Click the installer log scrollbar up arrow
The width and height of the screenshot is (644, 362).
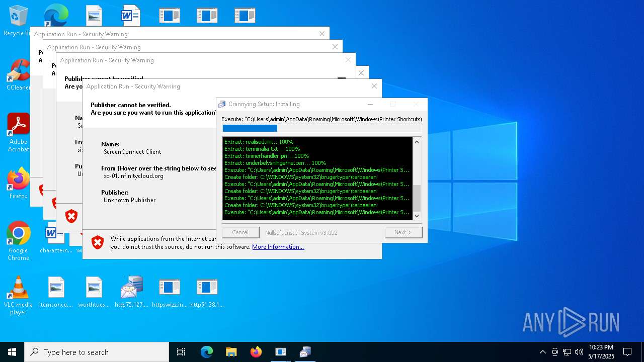click(x=417, y=142)
